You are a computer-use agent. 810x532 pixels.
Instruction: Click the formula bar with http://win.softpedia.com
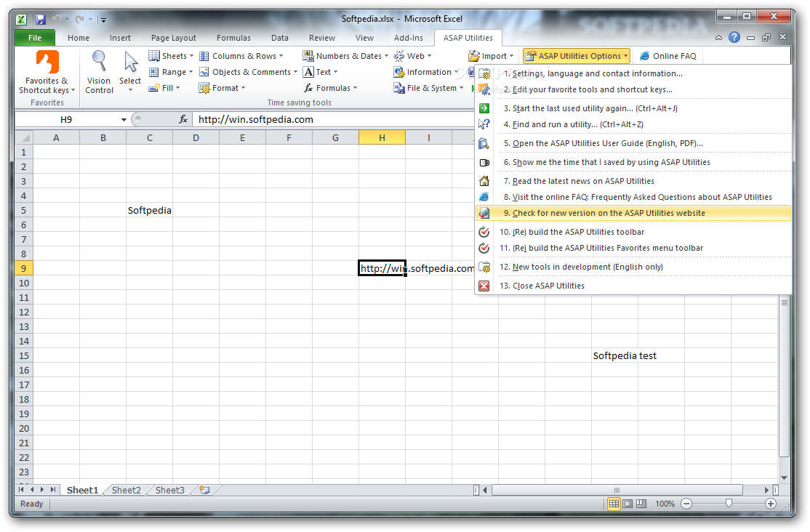point(333,119)
